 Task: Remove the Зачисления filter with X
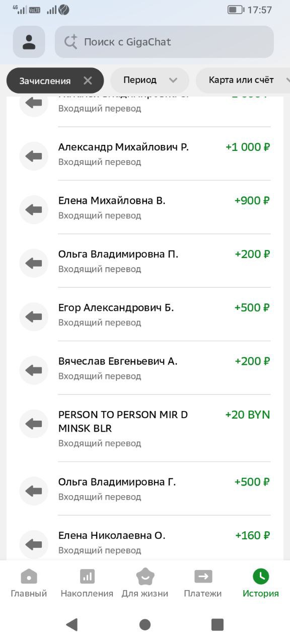click(88, 80)
